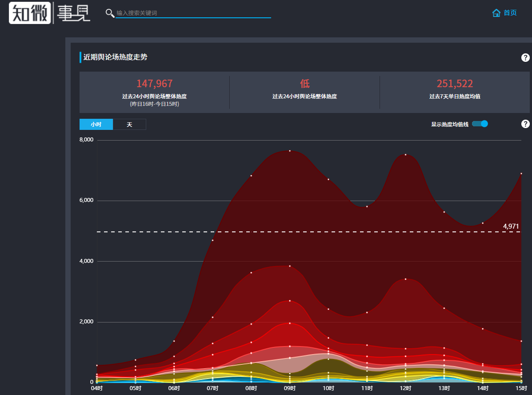
Task: Select the topmost data point at 09时
Action: click(x=290, y=151)
